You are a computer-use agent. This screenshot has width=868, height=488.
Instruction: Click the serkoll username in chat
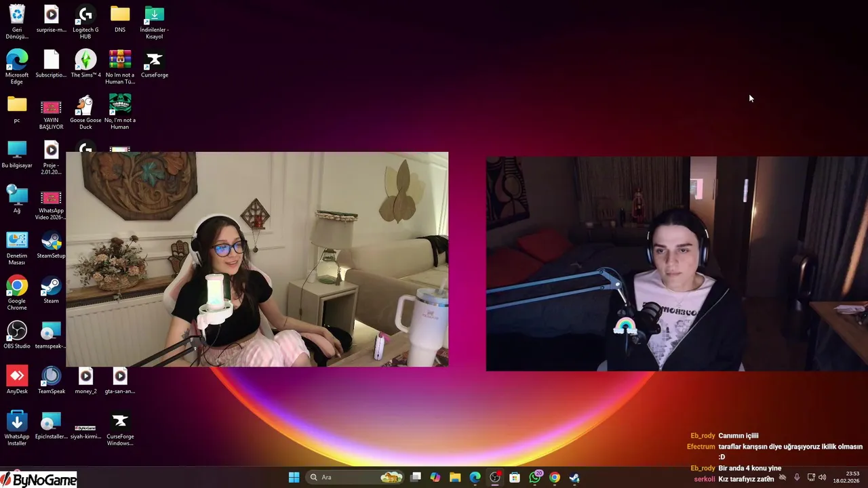705,479
